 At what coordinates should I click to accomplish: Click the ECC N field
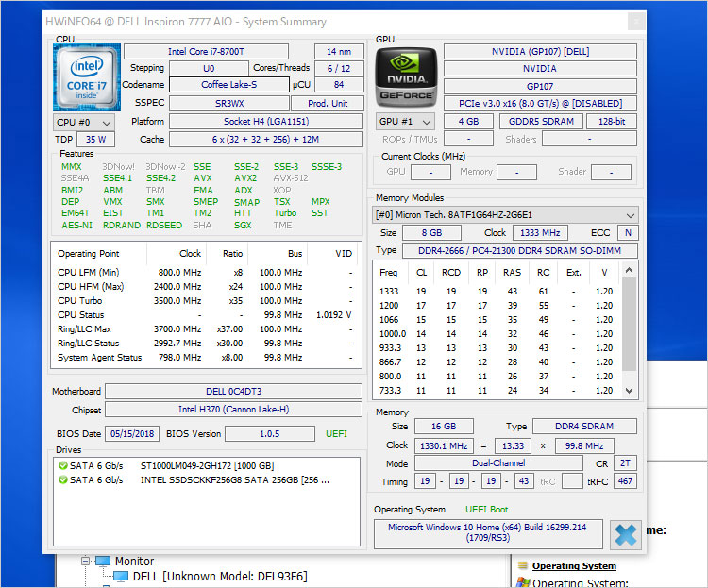point(628,232)
